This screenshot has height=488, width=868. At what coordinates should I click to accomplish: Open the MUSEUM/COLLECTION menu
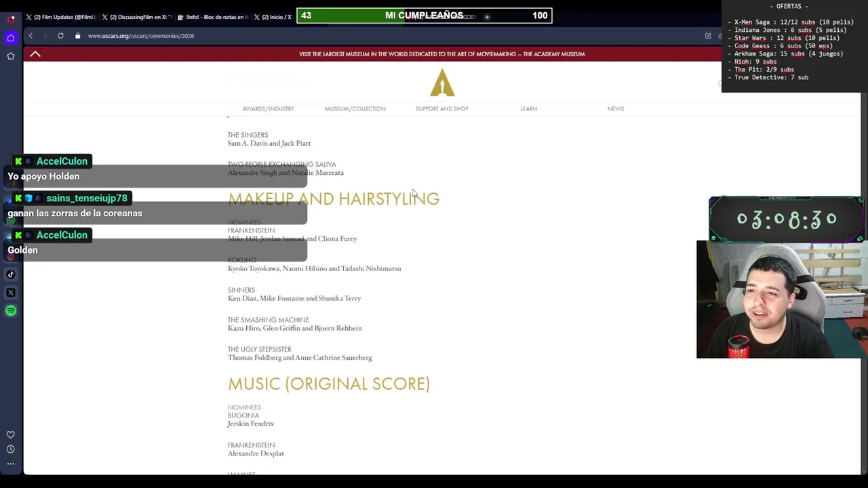tap(355, 108)
